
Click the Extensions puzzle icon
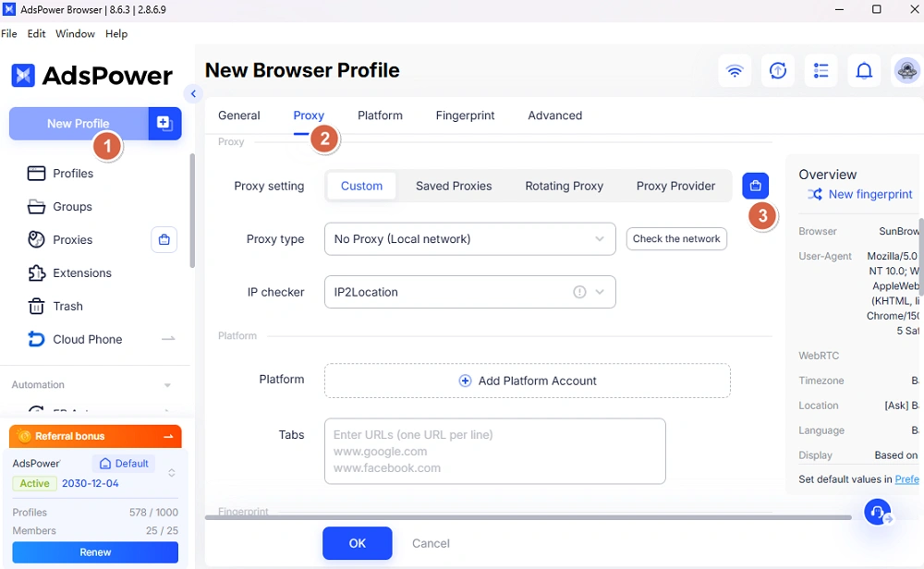[36, 272]
